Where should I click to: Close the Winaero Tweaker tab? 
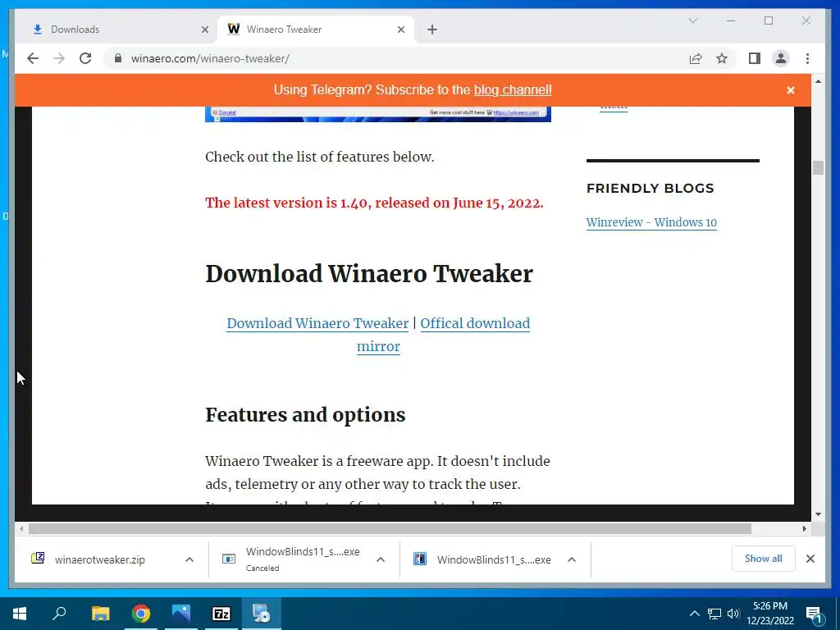[x=400, y=30]
